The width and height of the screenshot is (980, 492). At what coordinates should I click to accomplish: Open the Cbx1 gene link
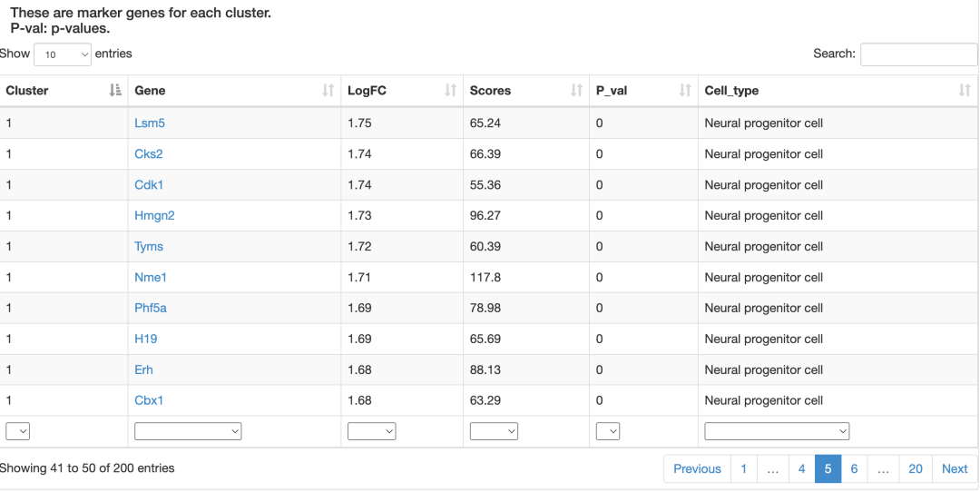[x=149, y=400]
